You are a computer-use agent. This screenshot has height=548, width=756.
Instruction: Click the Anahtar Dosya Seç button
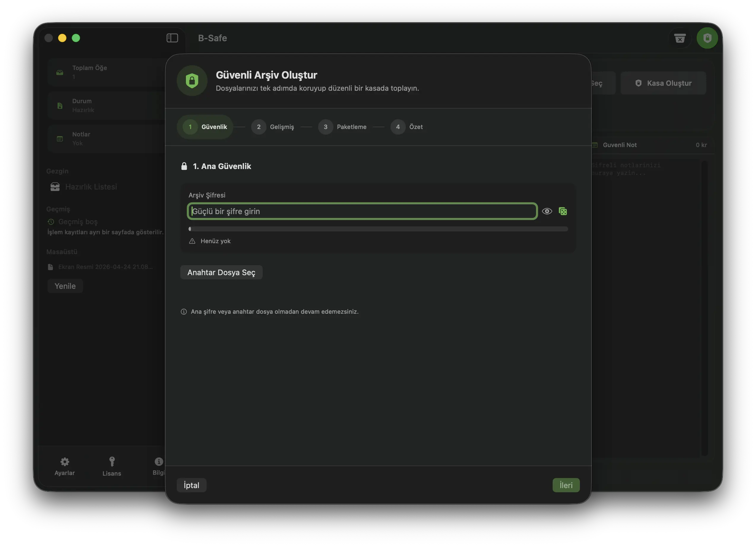pos(221,272)
